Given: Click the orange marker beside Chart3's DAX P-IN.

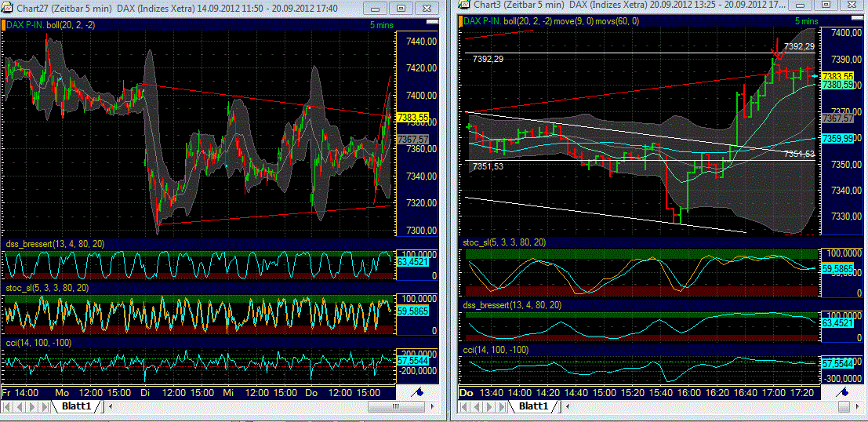Looking at the screenshot, I should [x=460, y=21].
